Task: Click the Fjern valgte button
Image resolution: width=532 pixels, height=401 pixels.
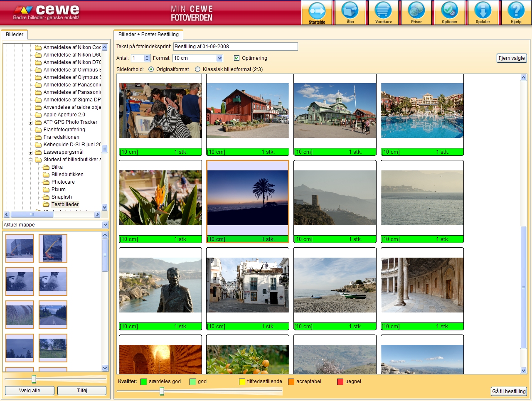Action: [512, 58]
